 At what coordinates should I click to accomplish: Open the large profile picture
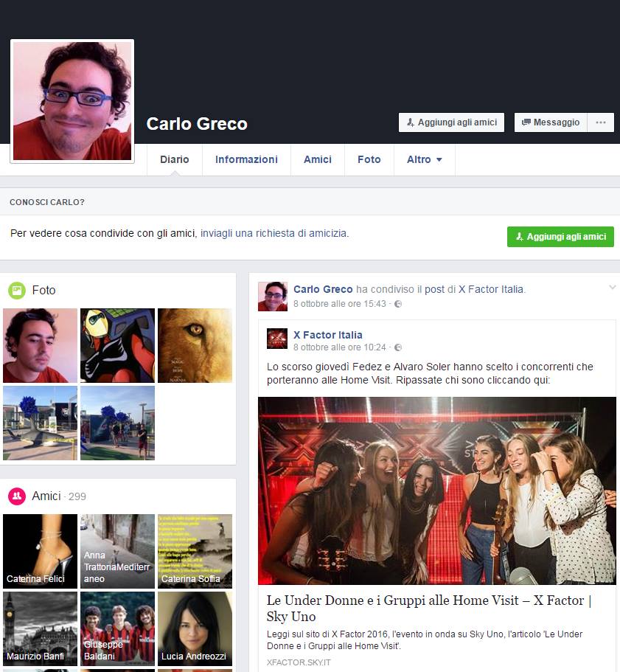(x=72, y=101)
